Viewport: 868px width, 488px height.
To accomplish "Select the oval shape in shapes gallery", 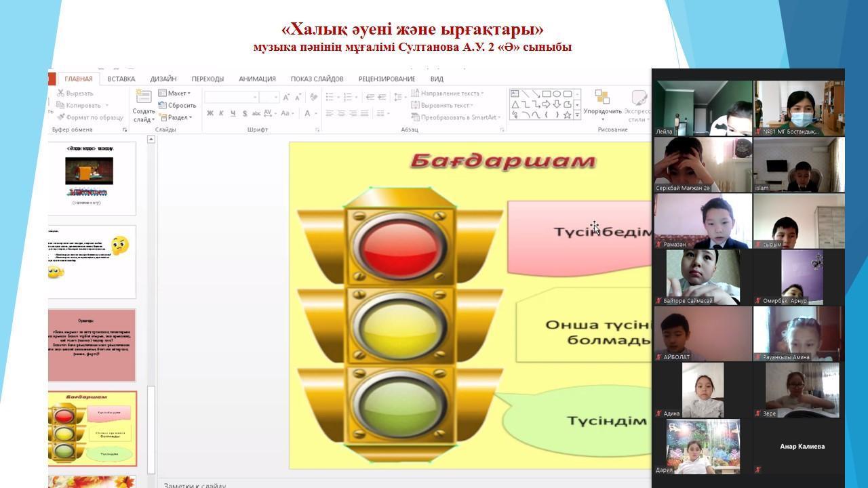I will [x=556, y=94].
